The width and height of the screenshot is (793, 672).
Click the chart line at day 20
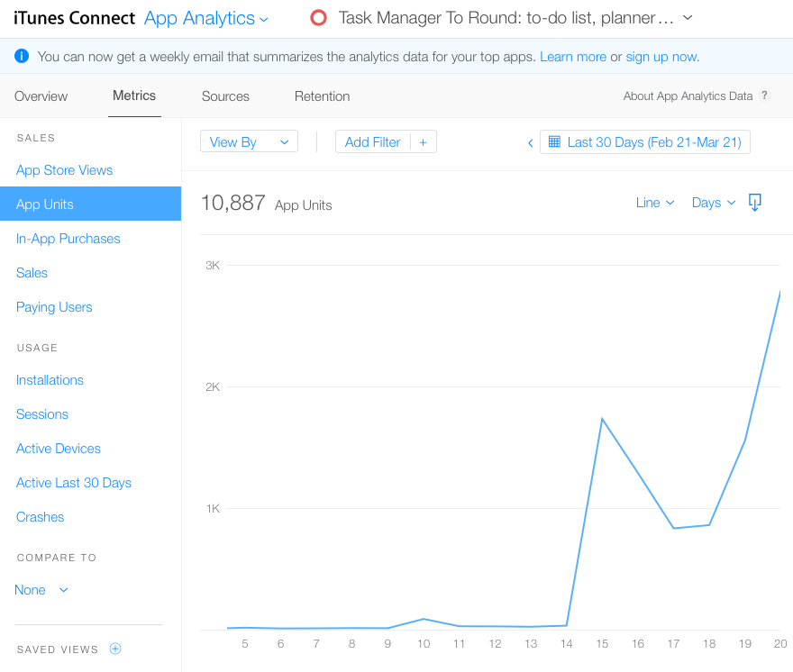[x=779, y=293]
